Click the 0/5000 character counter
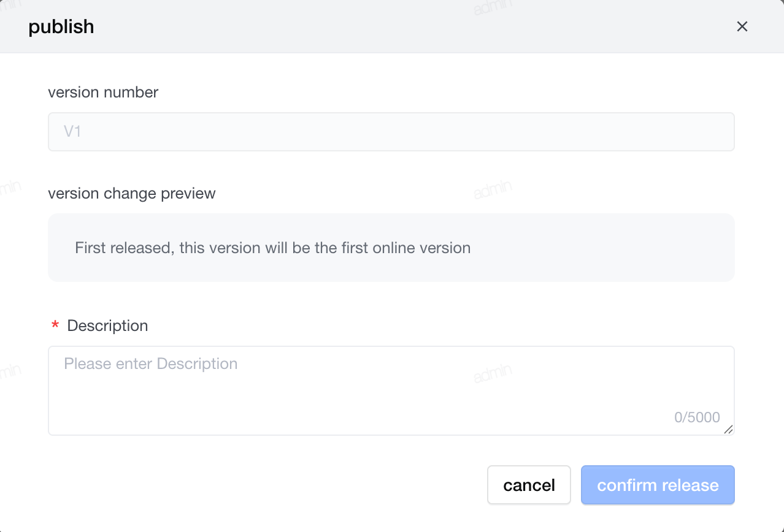The image size is (784, 532). (x=697, y=417)
